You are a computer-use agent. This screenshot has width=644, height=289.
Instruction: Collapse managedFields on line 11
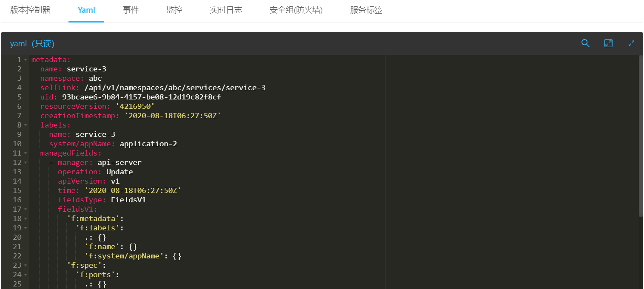coord(26,153)
